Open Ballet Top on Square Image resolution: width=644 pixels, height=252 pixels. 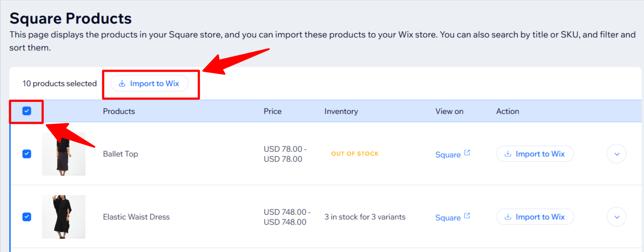[448, 155]
